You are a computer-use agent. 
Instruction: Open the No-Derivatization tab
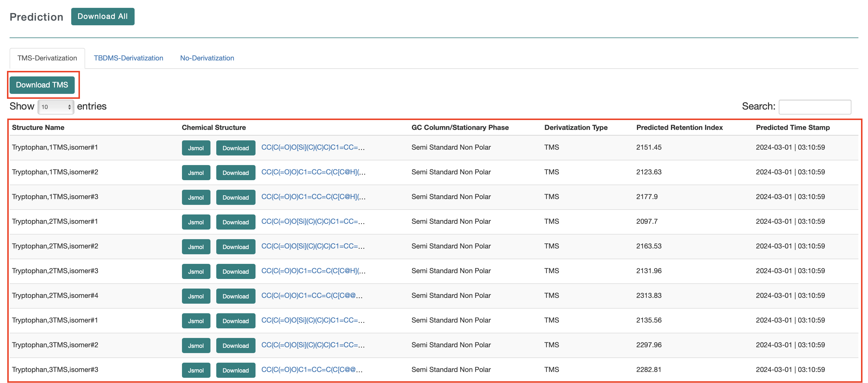click(x=207, y=58)
